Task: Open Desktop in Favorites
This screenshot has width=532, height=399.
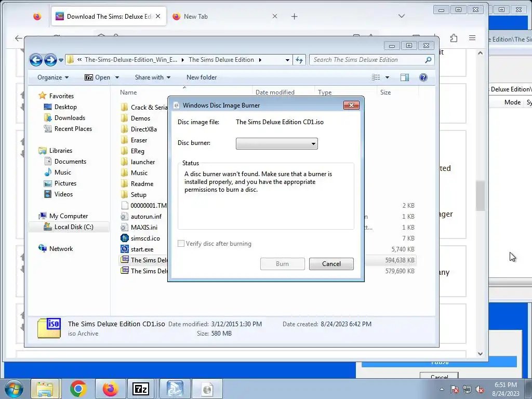Action: click(x=65, y=107)
